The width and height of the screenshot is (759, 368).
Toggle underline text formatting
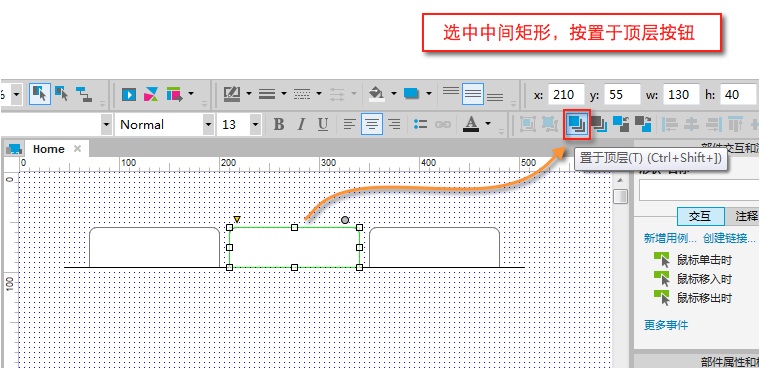(323, 124)
